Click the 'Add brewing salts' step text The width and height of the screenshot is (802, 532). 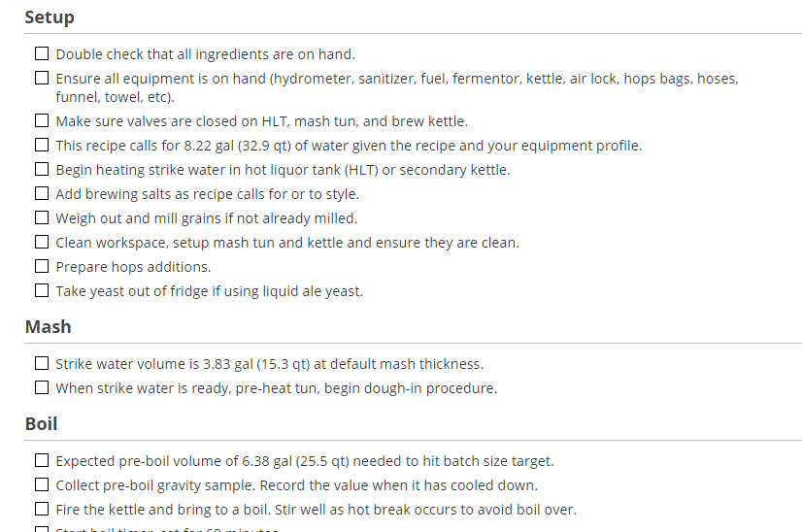[x=207, y=194]
